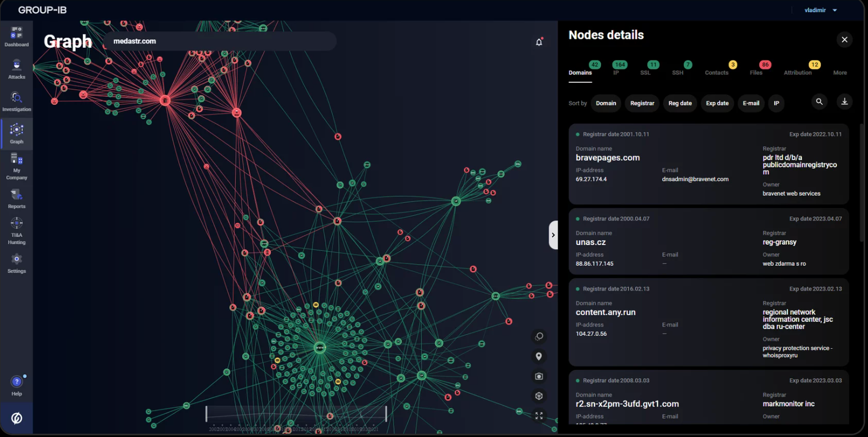Click the timeline range slider handle
The width and height of the screenshot is (868, 437).
click(206, 414)
